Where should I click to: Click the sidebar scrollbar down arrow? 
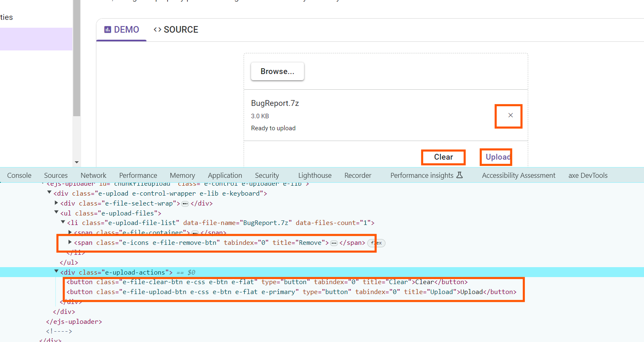point(77,162)
